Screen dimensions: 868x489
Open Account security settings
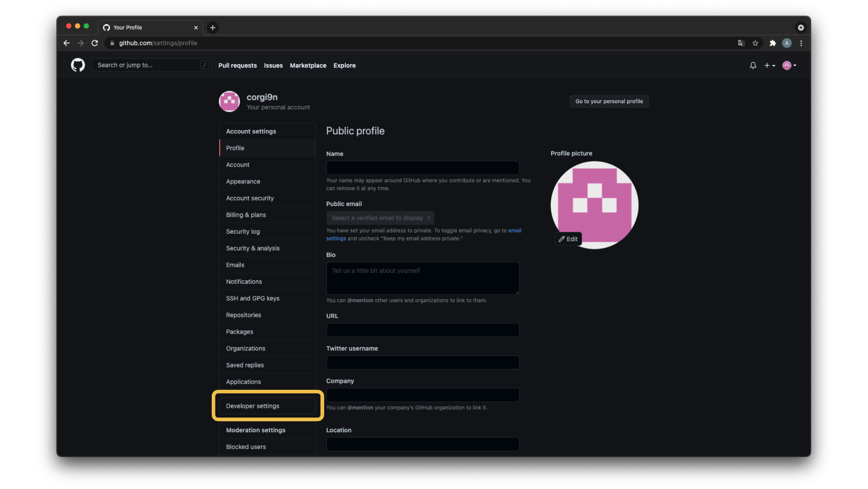click(267, 198)
